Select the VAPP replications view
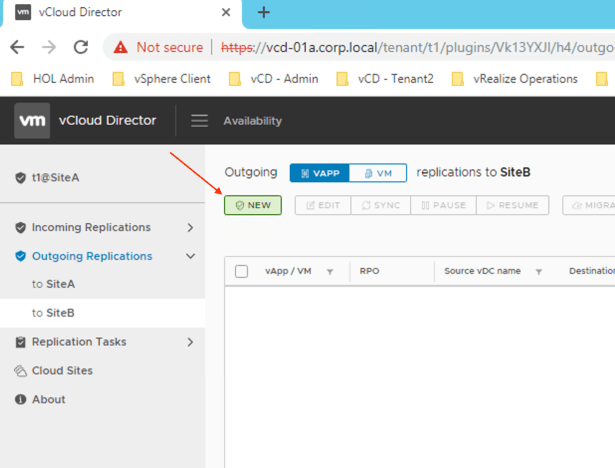The height and width of the screenshot is (468, 615). tap(319, 173)
